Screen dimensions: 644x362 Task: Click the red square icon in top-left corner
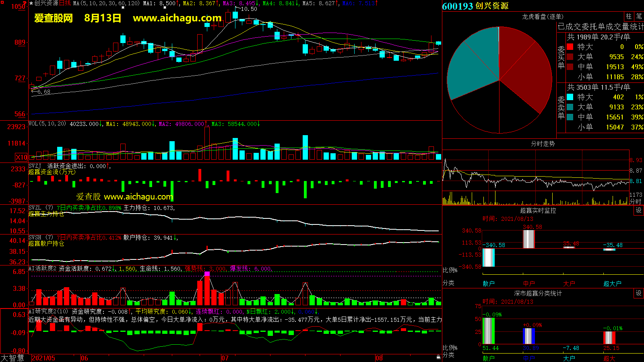(2, 2)
